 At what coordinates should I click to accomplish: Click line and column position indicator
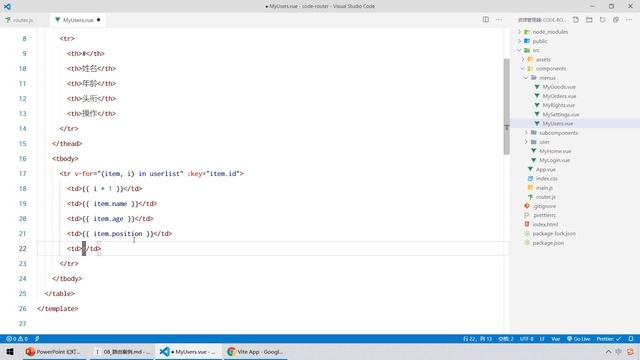tap(477, 339)
